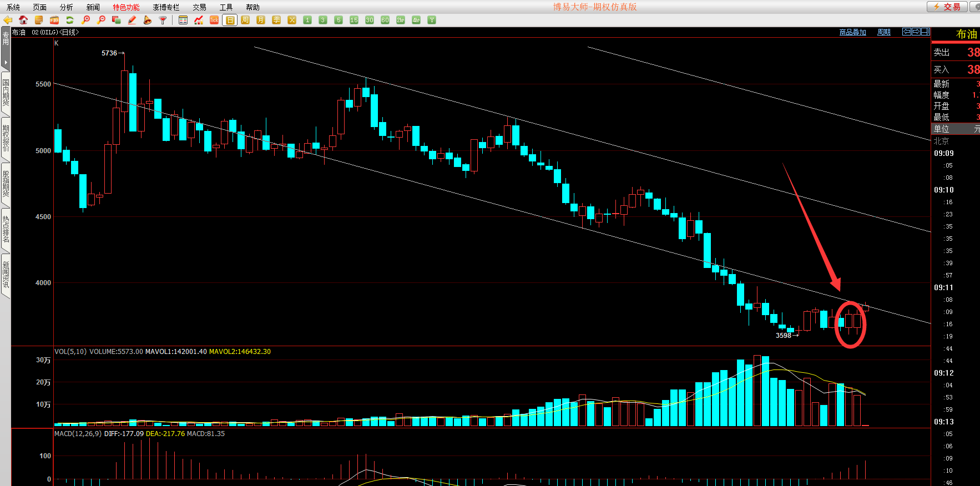Open the 期权报价 side tab

click(6, 138)
